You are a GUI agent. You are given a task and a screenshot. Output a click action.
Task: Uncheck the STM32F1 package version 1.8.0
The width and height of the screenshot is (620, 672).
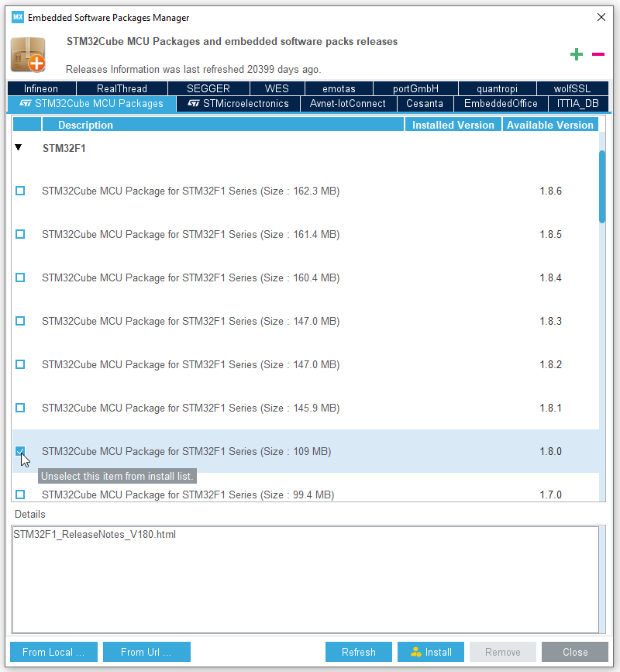(x=20, y=451)
